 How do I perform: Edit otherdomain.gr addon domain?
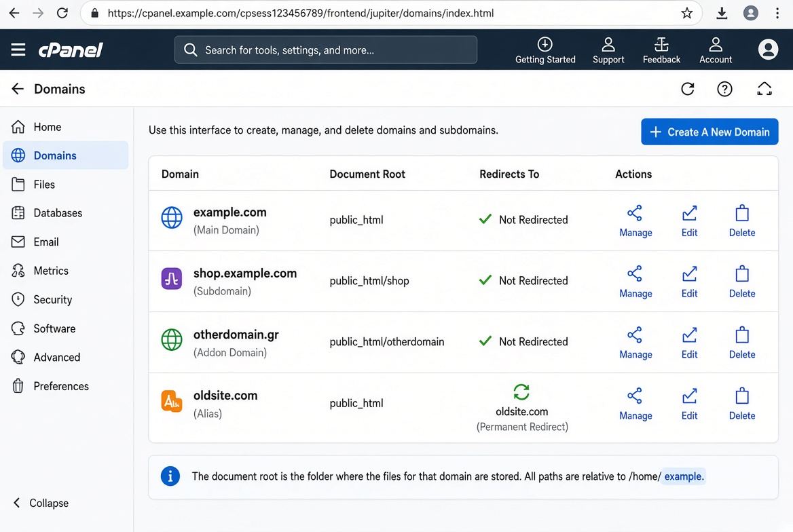point(689,343)
